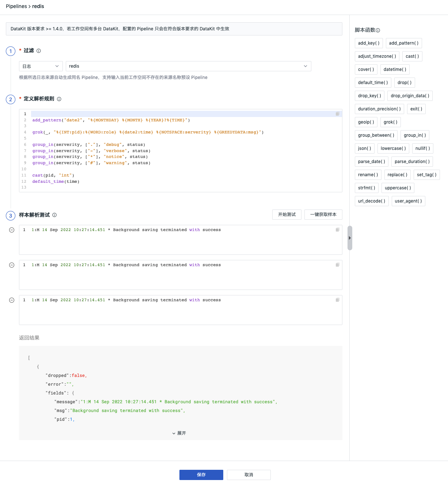This screenshot has width=448, height=491.
Task: Insert the parse_duration() function
Action: tap(412, 162)
